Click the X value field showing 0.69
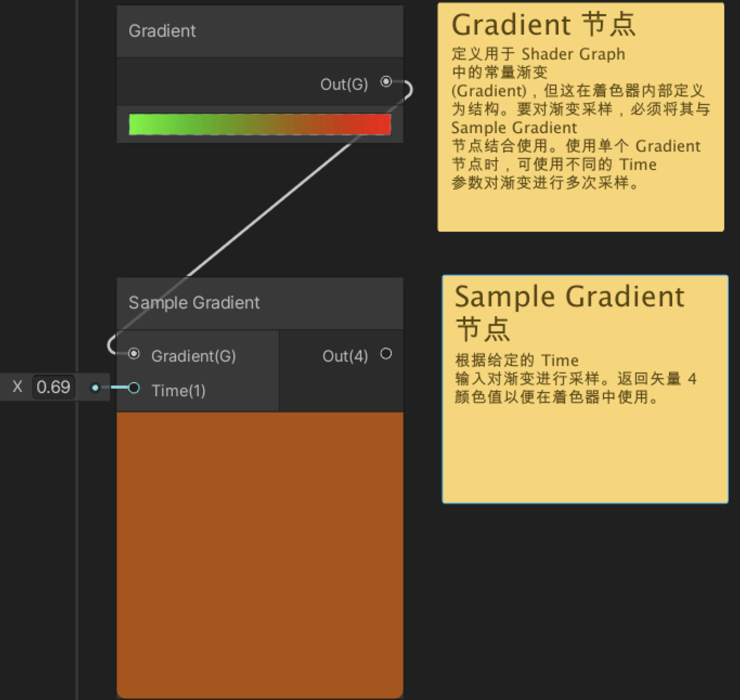 (53, 387)
